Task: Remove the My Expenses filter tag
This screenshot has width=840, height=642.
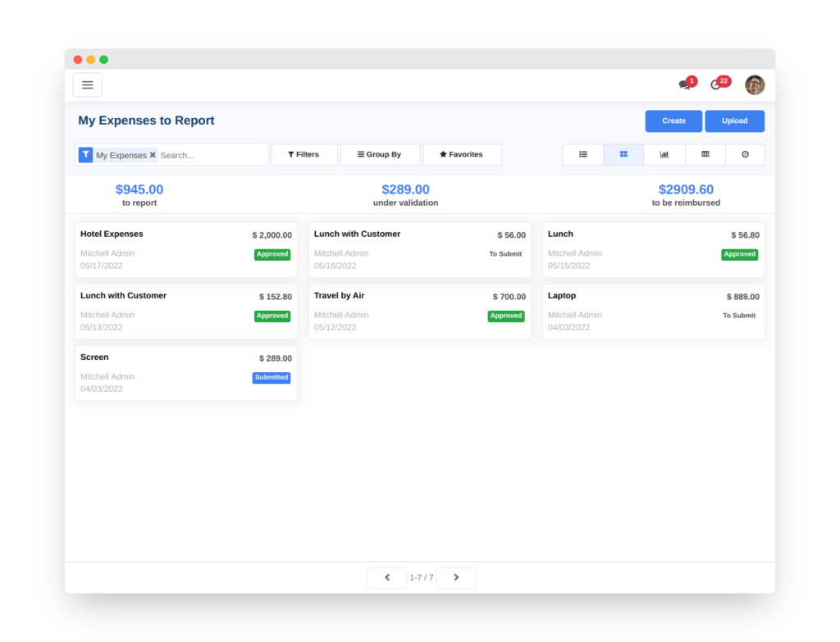Action: click(x=152, y=154)
